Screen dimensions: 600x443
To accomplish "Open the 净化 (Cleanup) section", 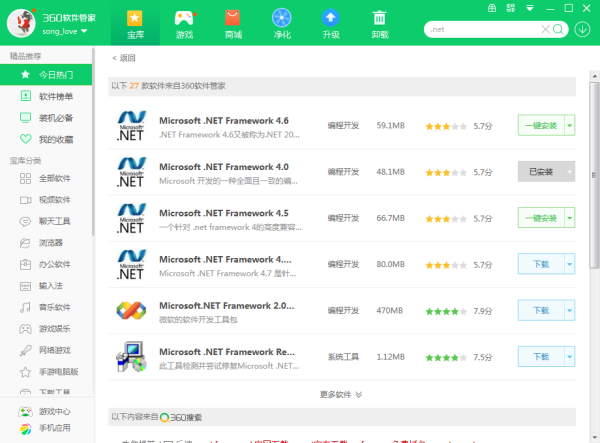I will coord(282,23).
